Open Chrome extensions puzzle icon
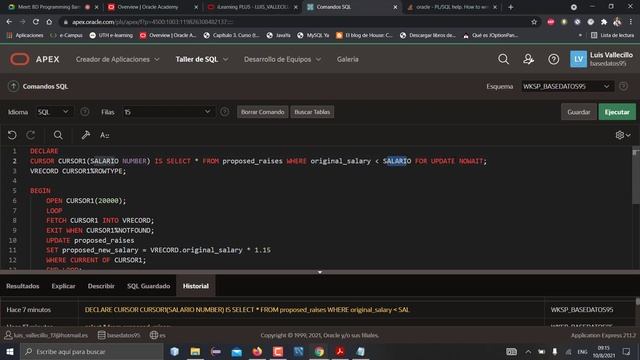Image resolution: width=640 pixels, height=360 pixels. tap(604, 22)
